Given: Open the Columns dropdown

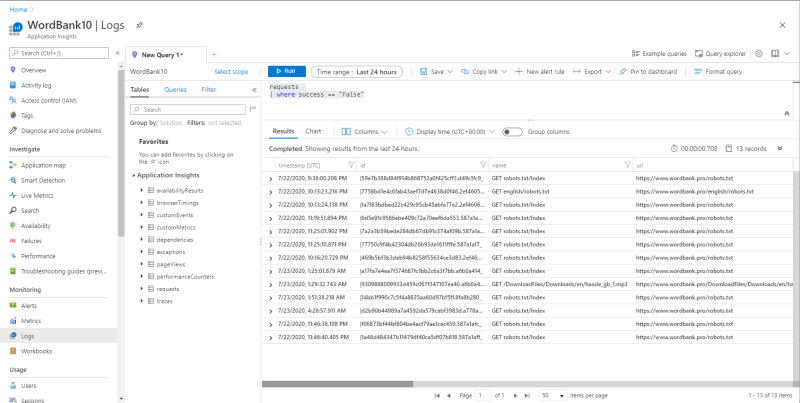Looking at the screenshot, I should tap(364, 132).
